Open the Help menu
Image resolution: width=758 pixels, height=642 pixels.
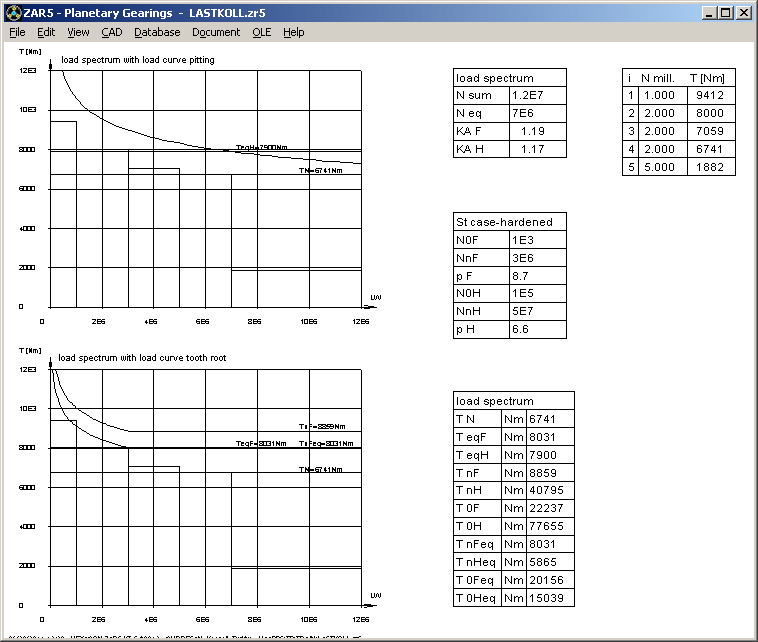(293, 32)
